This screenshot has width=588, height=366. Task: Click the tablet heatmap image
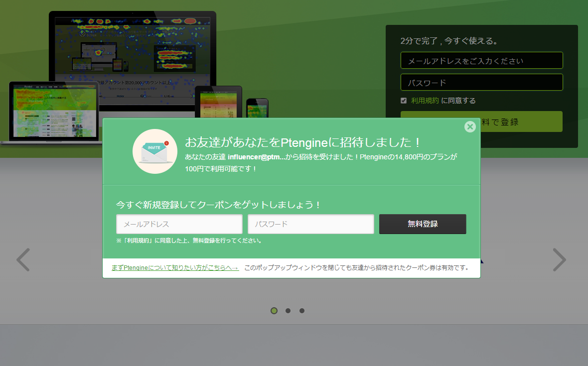pos(218,102)
